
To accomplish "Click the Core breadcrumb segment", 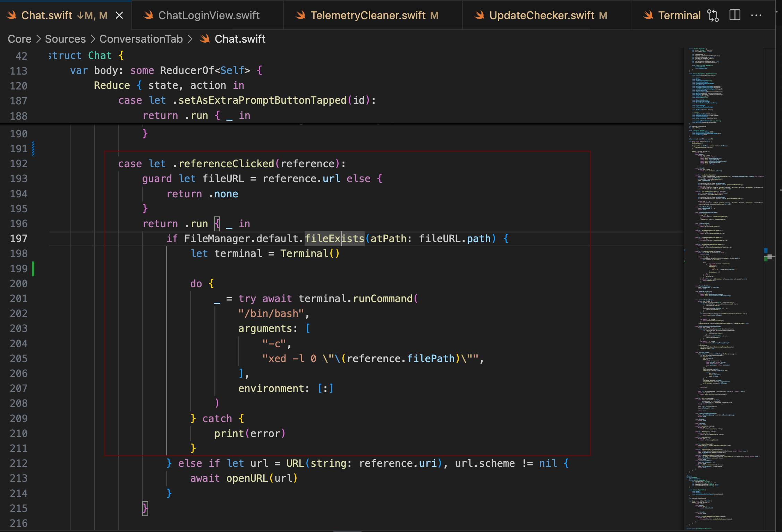I will [19, 39].
